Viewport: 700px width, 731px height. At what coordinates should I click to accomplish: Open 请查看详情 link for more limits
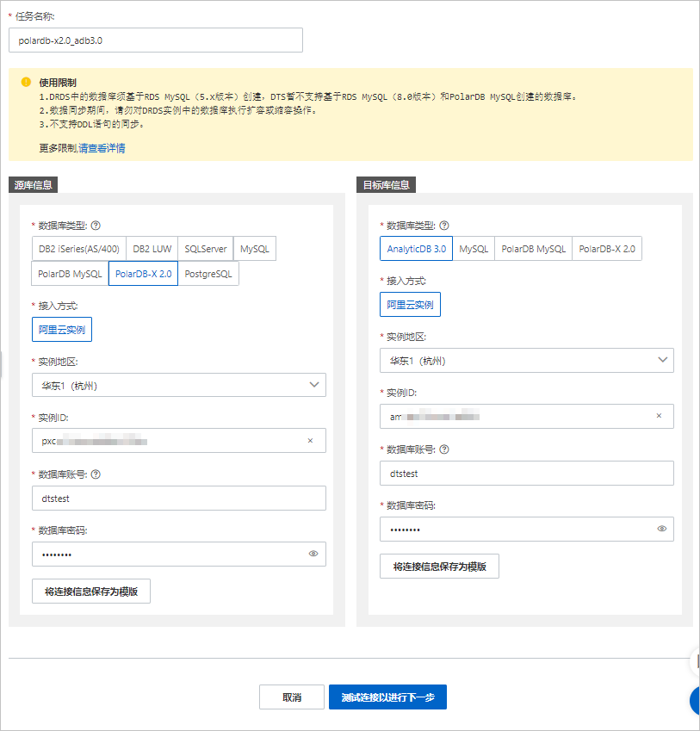point(102,148)
